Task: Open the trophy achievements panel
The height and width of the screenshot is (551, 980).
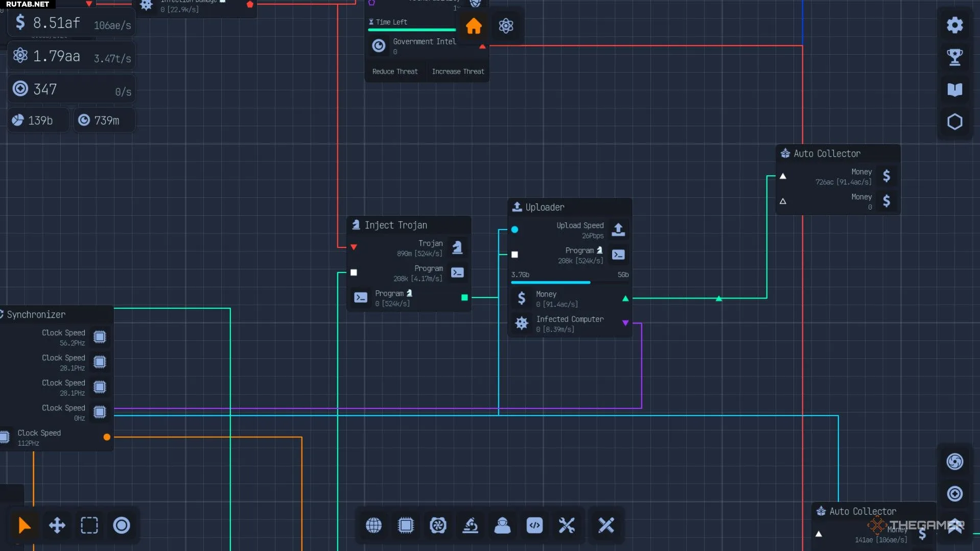Action: pos(954,57)
